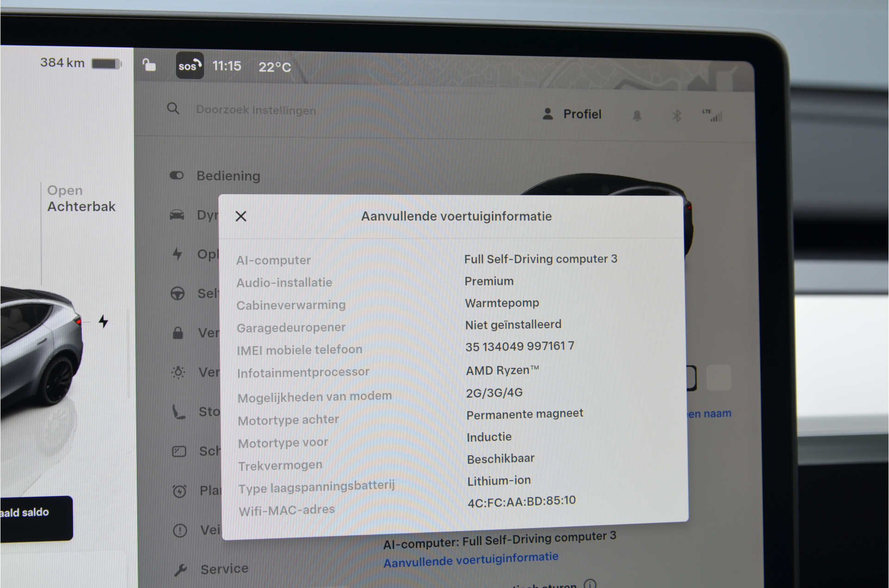Tap the Permanente magneet motor value
This screenshot has height=588, width=889.
525,414
